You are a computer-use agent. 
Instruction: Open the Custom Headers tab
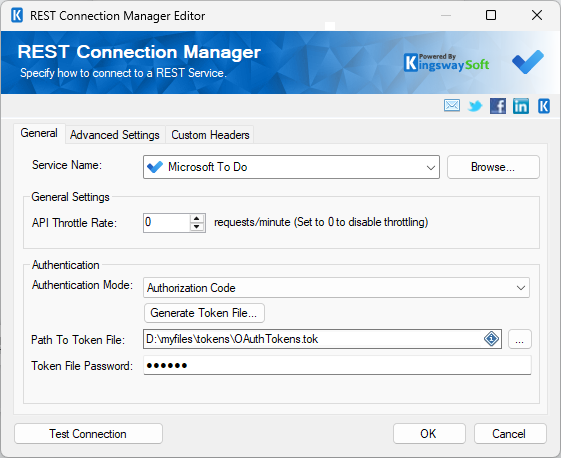(210, 135)
